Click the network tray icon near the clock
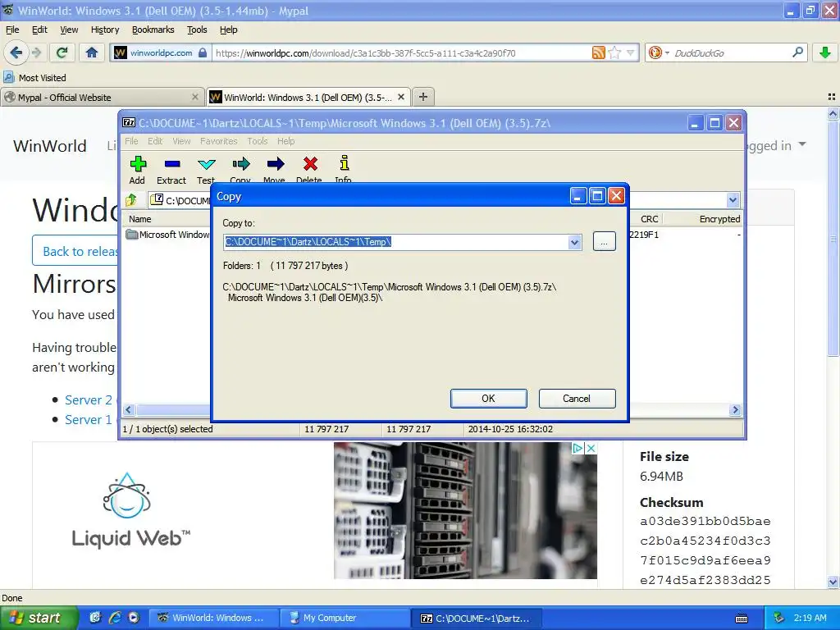This screenshot has height=630, width=840. (x=779, y=618)
